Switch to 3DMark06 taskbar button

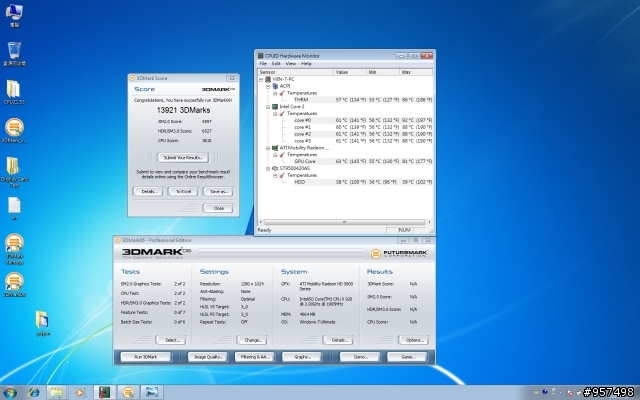tap(128, 392)
